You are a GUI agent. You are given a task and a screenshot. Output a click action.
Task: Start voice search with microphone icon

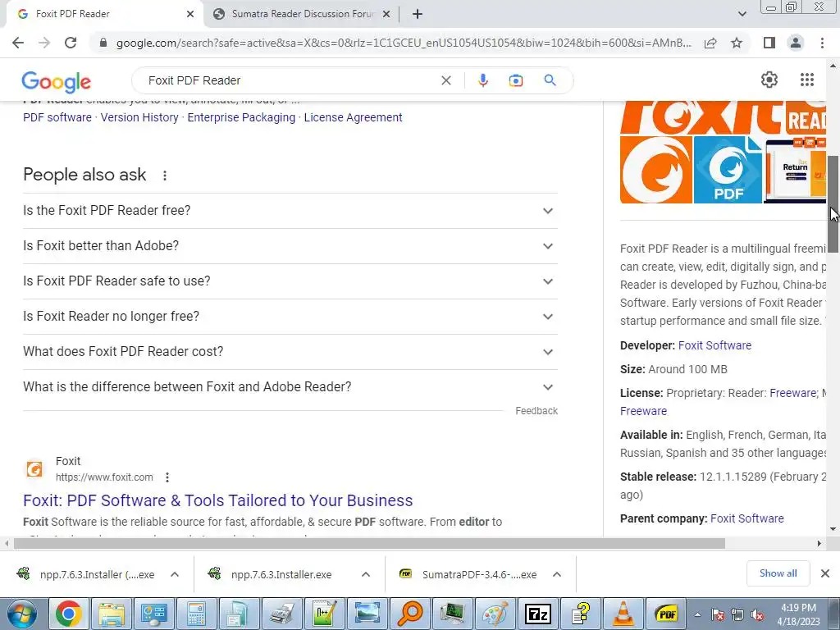[482, 80]
